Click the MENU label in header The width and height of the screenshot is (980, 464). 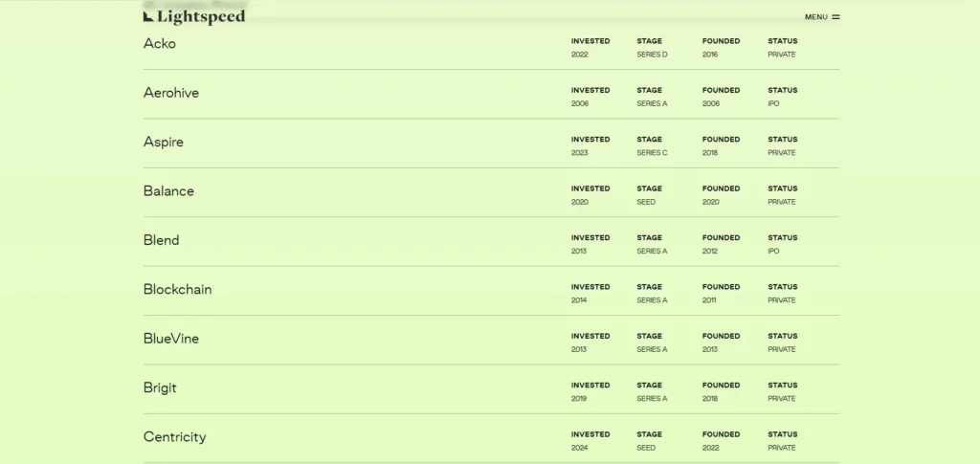point(815,17)
